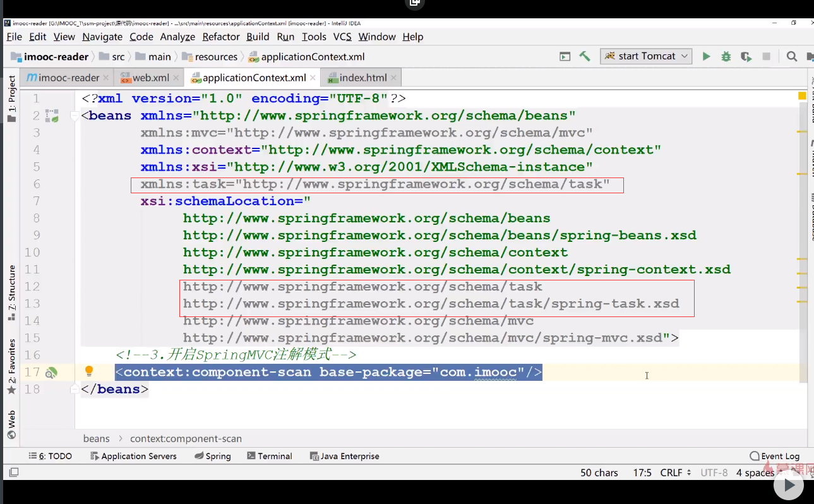
Task: Open the 6: TODO tool window
Action: pyautogui.click(x=51, y=456)
